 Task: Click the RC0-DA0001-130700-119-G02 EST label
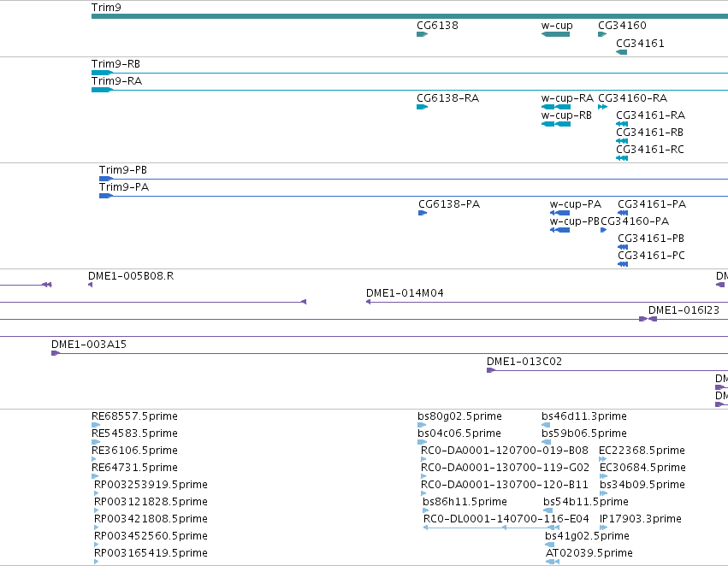505,468
